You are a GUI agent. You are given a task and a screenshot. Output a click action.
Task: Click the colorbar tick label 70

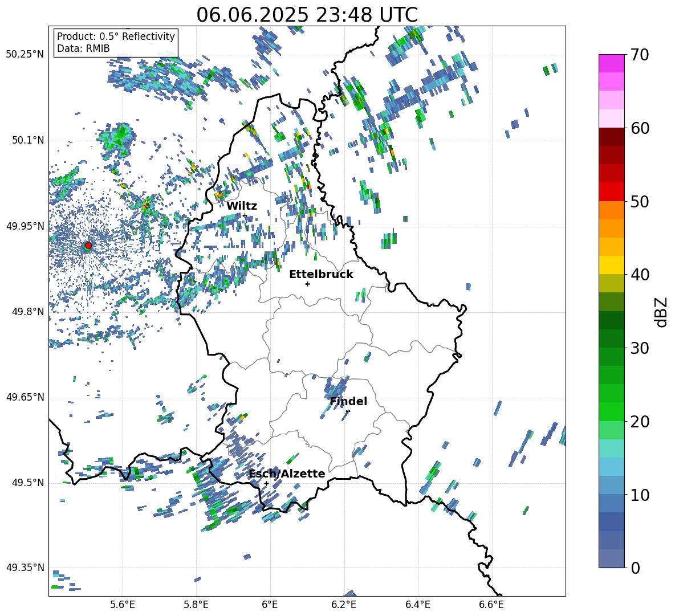tap(640, 55)
